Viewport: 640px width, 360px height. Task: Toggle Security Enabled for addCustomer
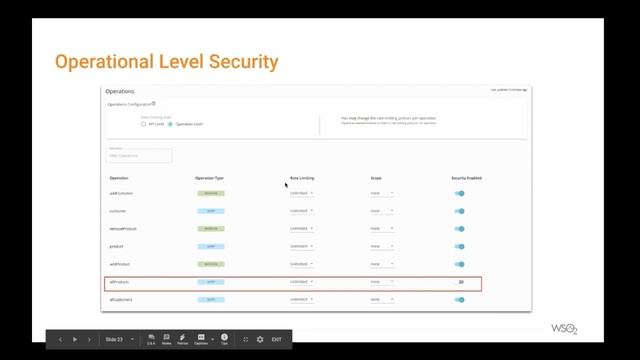[x=460, y=193]
